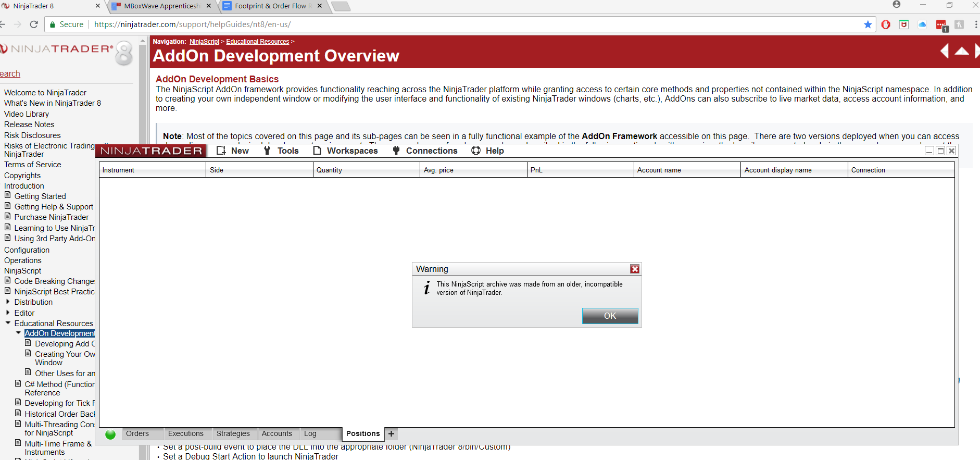Open the red Opera-style extension icon
The width and height of the screenshot is (980, 460).
[886, 24]
